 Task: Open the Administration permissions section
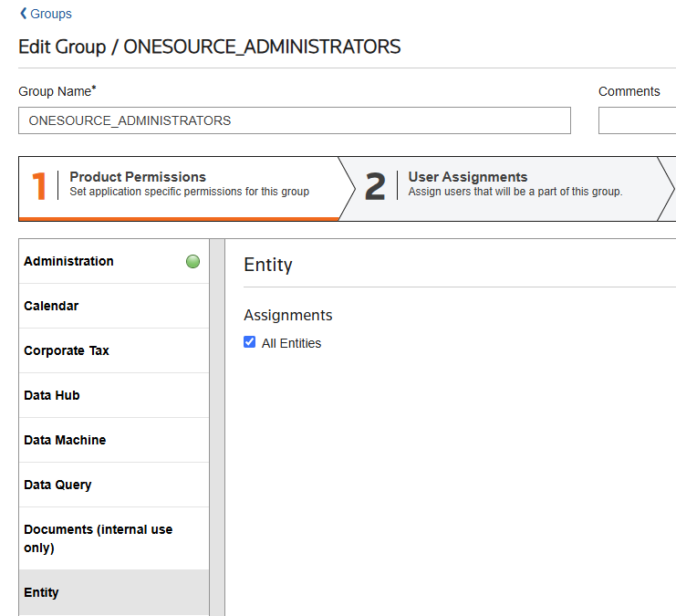click(69, 261)
